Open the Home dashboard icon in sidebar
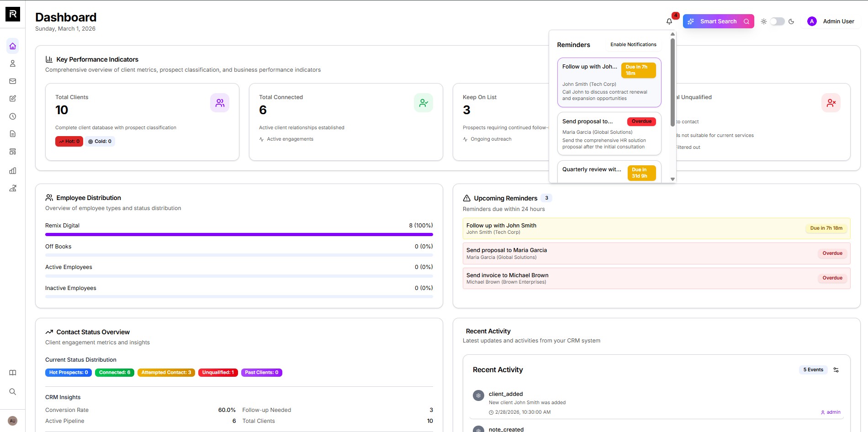The image size is (868, 432). [x=12, y=46]
